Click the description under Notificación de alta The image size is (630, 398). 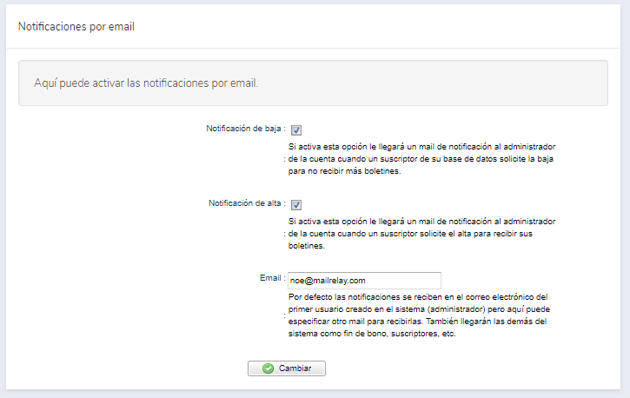[x=422, y=233]
